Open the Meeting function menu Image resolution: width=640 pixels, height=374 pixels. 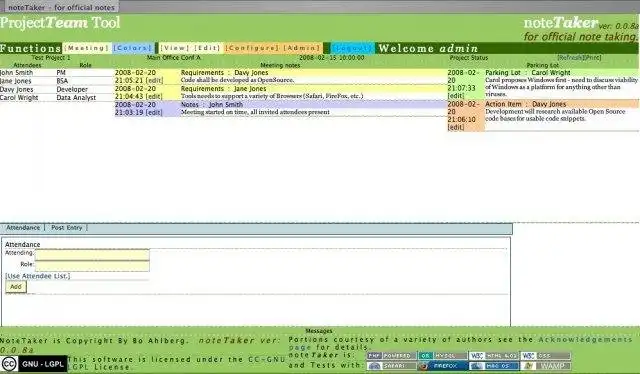pos(87,48)
